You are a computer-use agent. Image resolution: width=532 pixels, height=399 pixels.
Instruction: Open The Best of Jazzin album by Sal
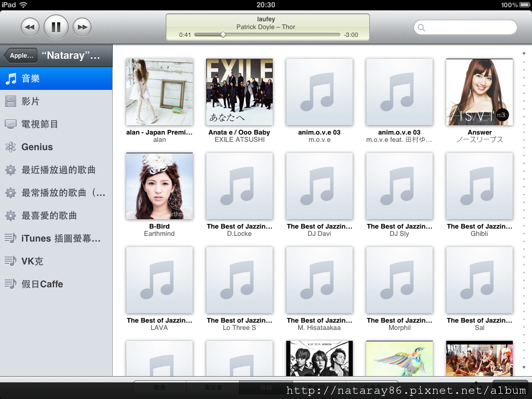pyautogui.click(x=480, y=280)
